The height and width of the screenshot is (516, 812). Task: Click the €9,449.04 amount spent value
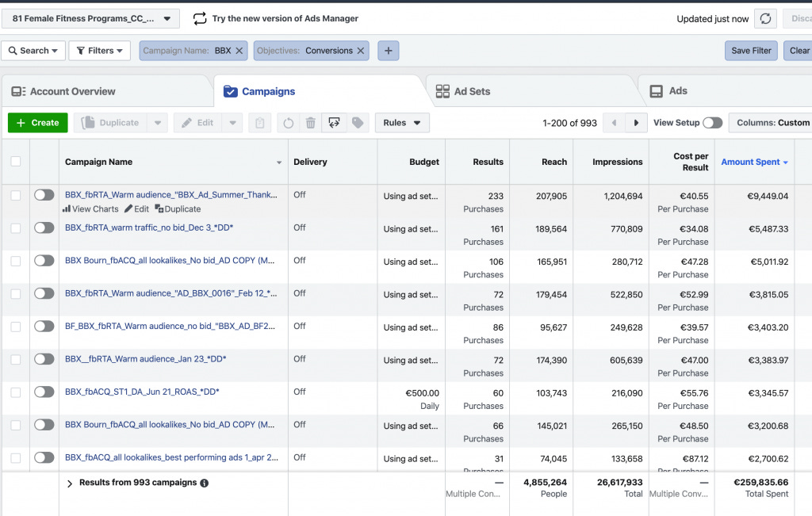[x=768, y=196]
